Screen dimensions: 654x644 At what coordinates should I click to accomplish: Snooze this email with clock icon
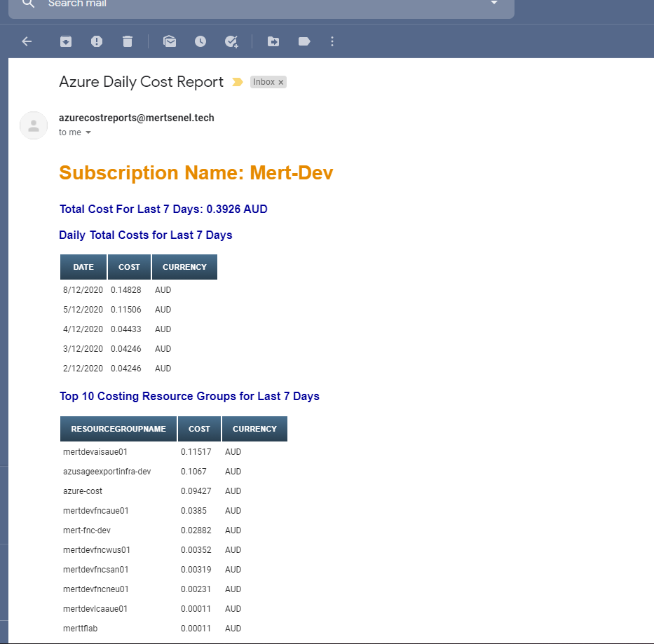point(200,41)
